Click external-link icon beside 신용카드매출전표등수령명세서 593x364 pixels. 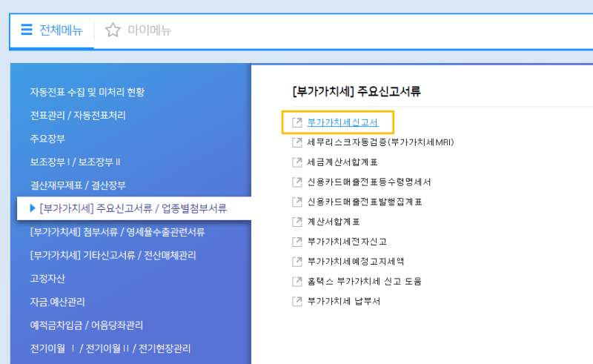(x=297, y=182)
